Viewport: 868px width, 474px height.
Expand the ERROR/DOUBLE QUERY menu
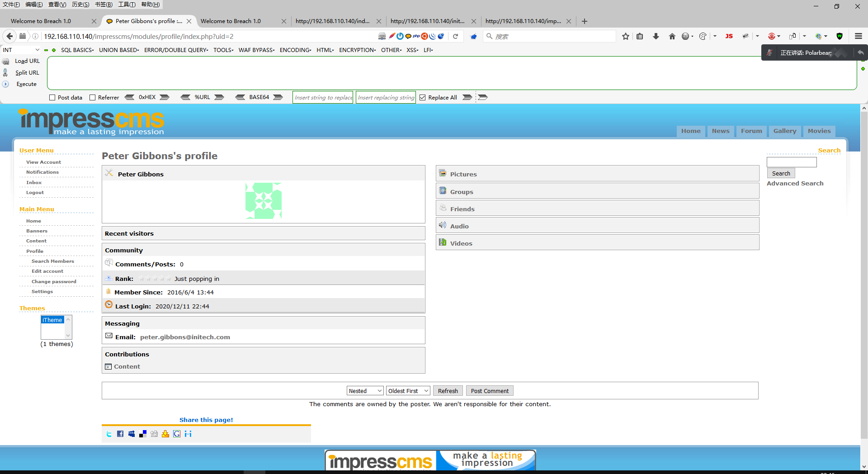click(176, 50)
